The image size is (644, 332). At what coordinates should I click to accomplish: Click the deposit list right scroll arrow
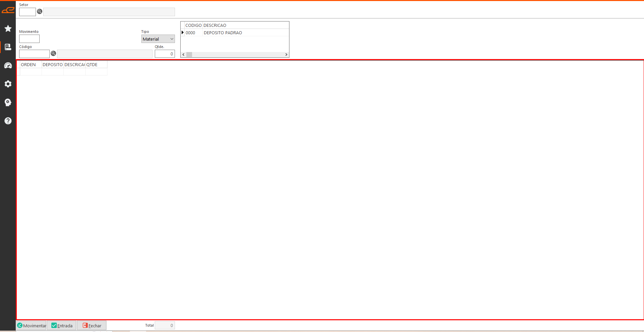click(x=286, y=54)
